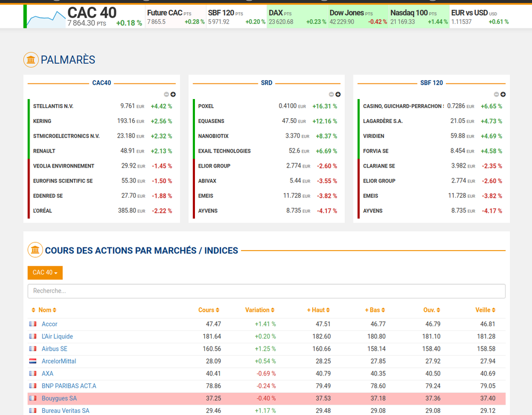
Task: Expand the CAC40 palmarès list with plus icon
Action: pyautogui.click(x=173, y=94)
